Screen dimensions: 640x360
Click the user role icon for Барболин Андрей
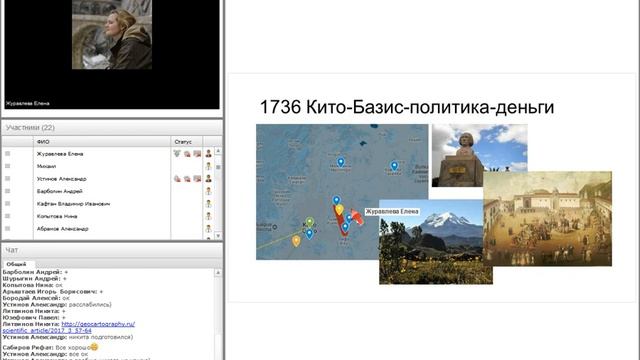209,191
